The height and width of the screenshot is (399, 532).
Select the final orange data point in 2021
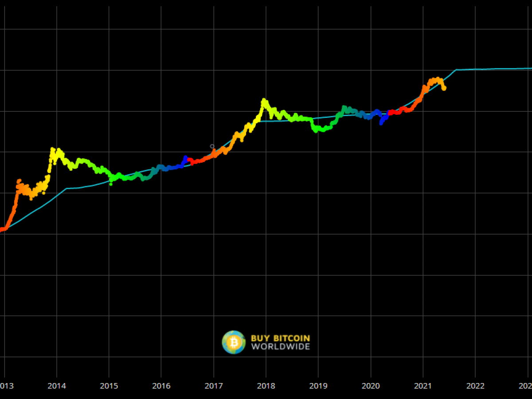(444, 88)
